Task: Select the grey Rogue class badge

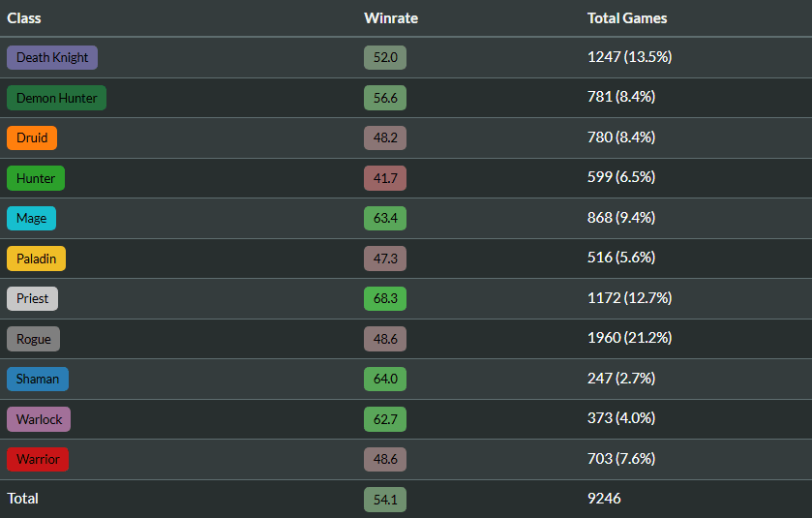Action: tap(33, 339)
